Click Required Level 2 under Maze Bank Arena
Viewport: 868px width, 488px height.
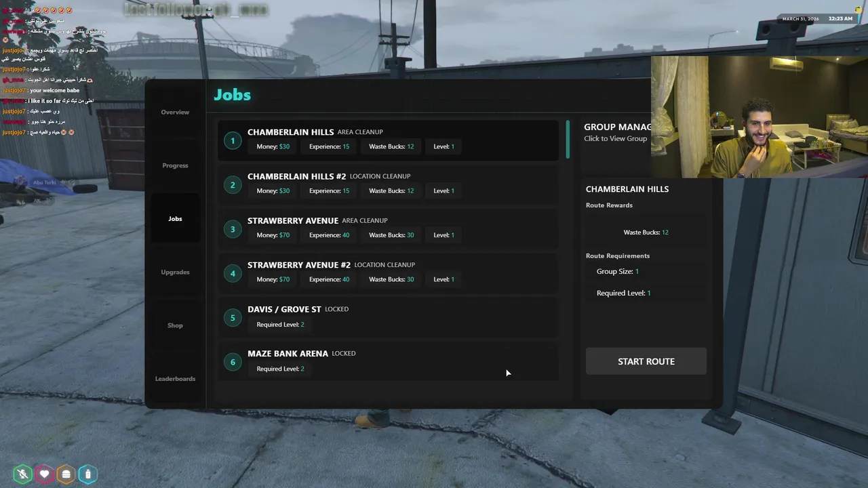(280, 369)
